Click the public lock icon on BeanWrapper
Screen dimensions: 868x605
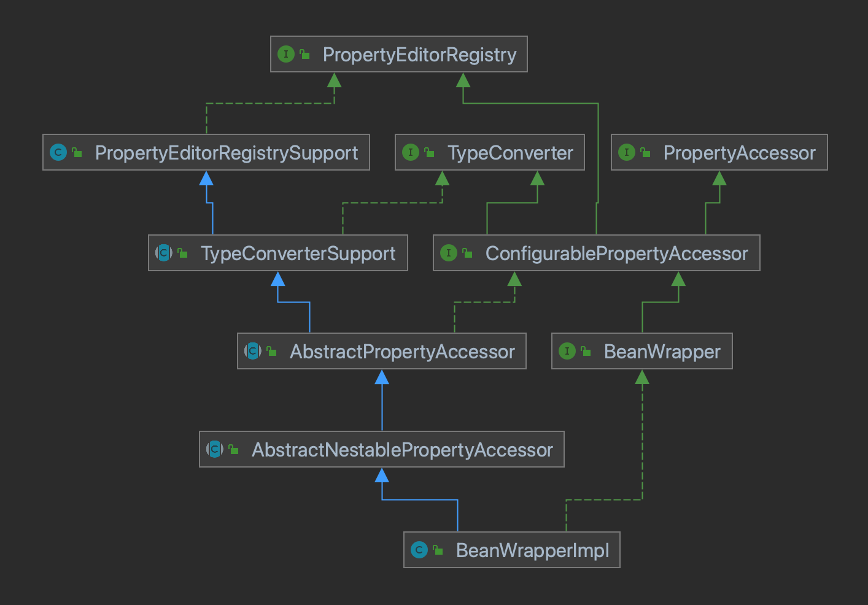tap(586, 352)
